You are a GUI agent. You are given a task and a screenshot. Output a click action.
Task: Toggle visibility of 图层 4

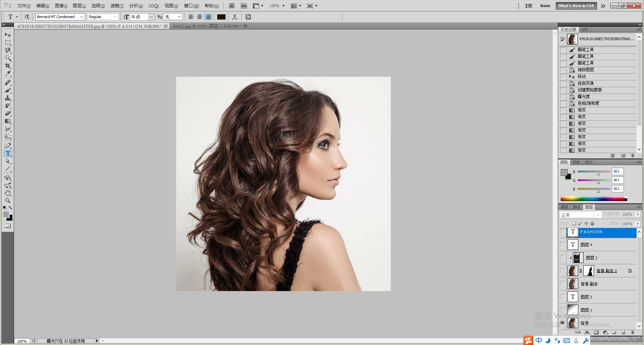click(562, 245)
